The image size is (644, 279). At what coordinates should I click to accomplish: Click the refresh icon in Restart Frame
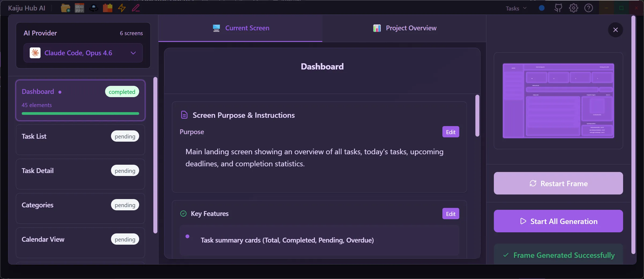(533, 183)
